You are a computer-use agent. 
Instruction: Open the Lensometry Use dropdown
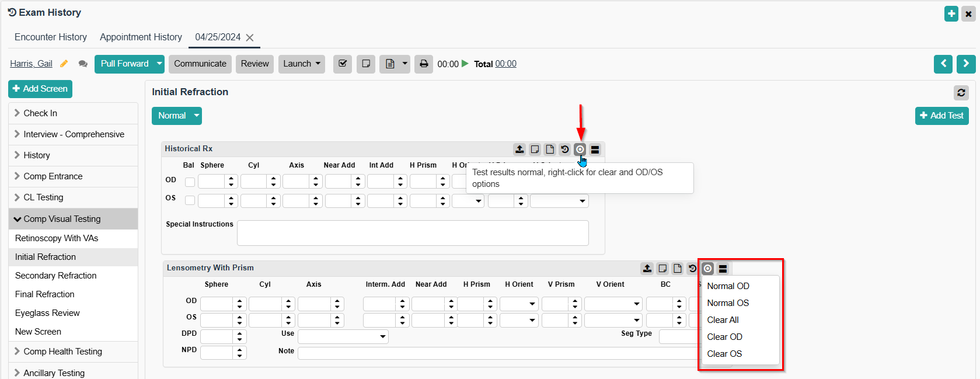click(x=343, y=336)
